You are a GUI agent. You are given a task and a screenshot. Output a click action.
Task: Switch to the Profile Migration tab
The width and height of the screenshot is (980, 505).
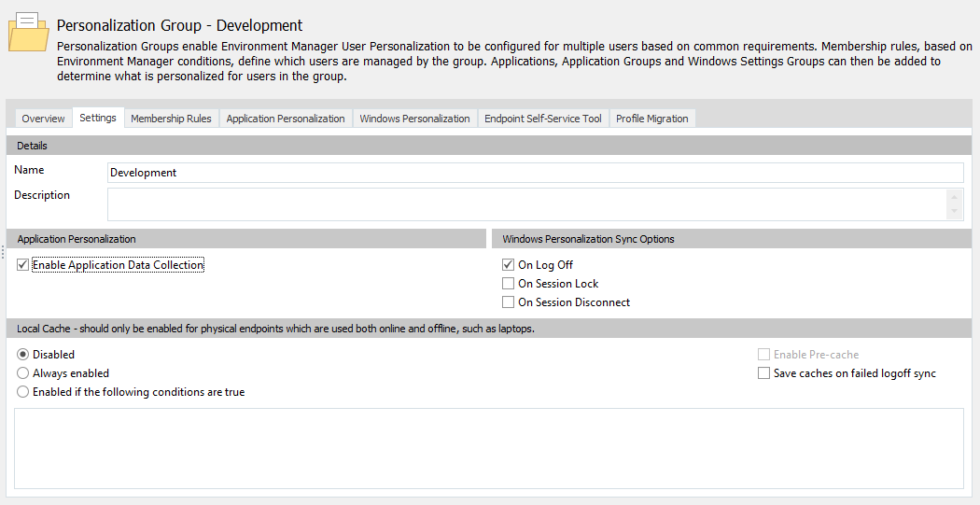651,119
